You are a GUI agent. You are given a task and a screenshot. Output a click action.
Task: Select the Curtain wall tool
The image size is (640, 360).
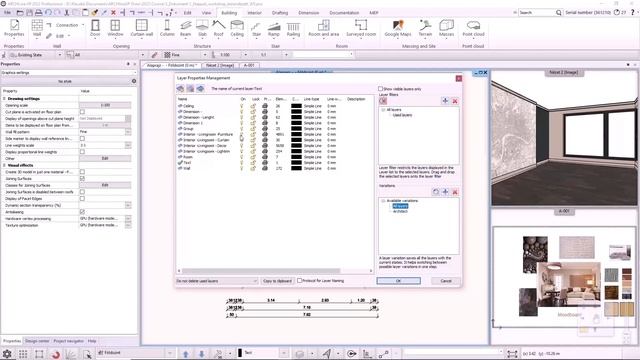pyautogui.click(x=142, y=28)
